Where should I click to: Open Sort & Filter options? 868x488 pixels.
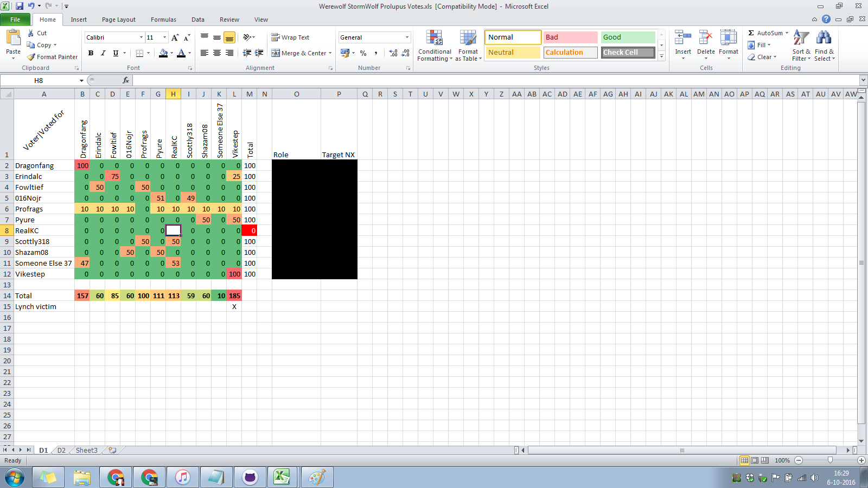point(801,46)
